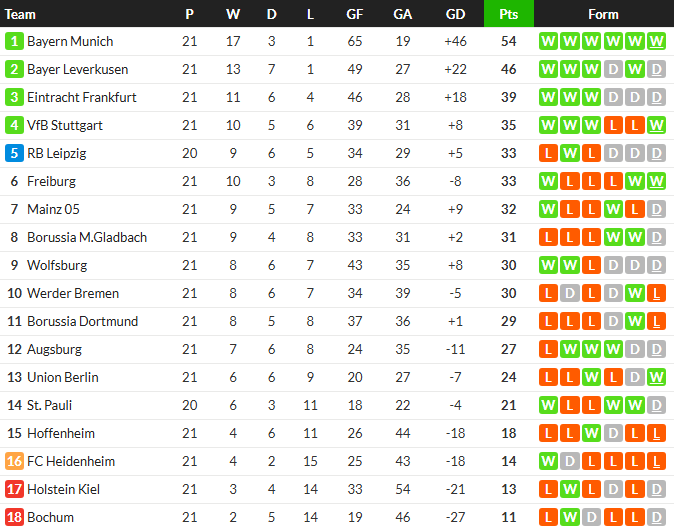Click Holstein Kiel's red rank 17 badge
675x530 pixels.
14,490
